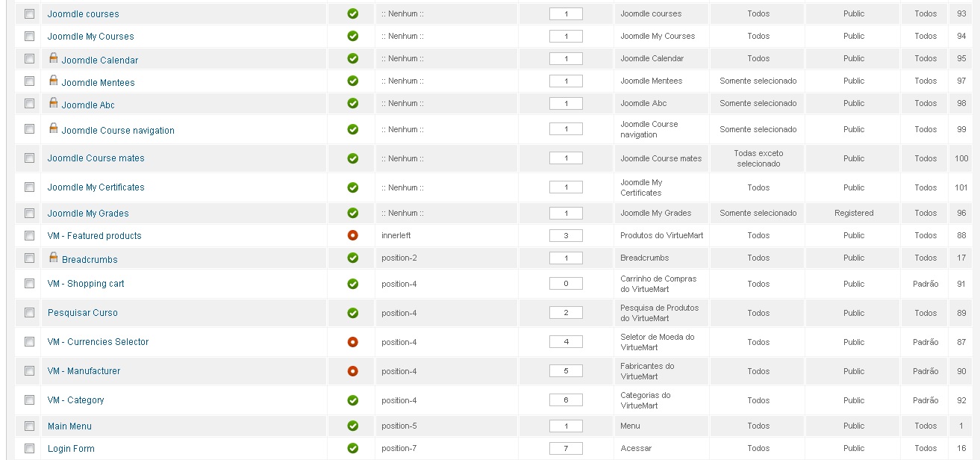Click the lock icon beside Joomdle Course navigation

click(x=54, y=128)
